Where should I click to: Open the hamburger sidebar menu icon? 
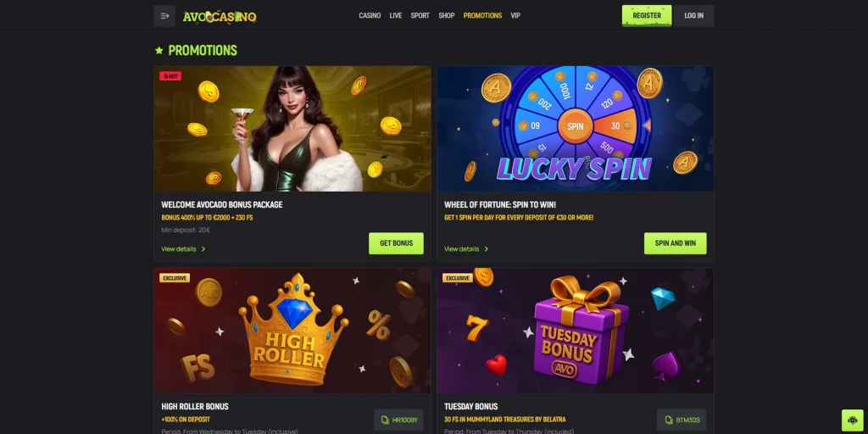[x=164, y=16]
